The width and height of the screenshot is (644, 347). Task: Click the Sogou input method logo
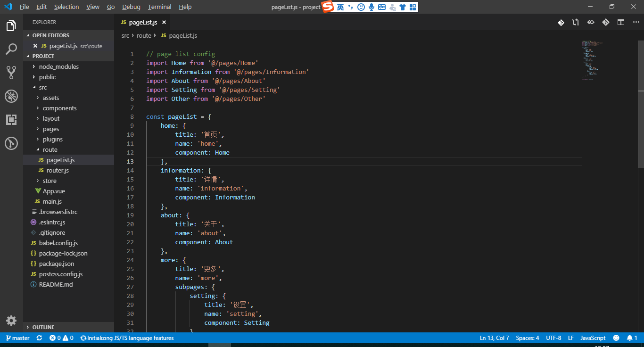328,7
